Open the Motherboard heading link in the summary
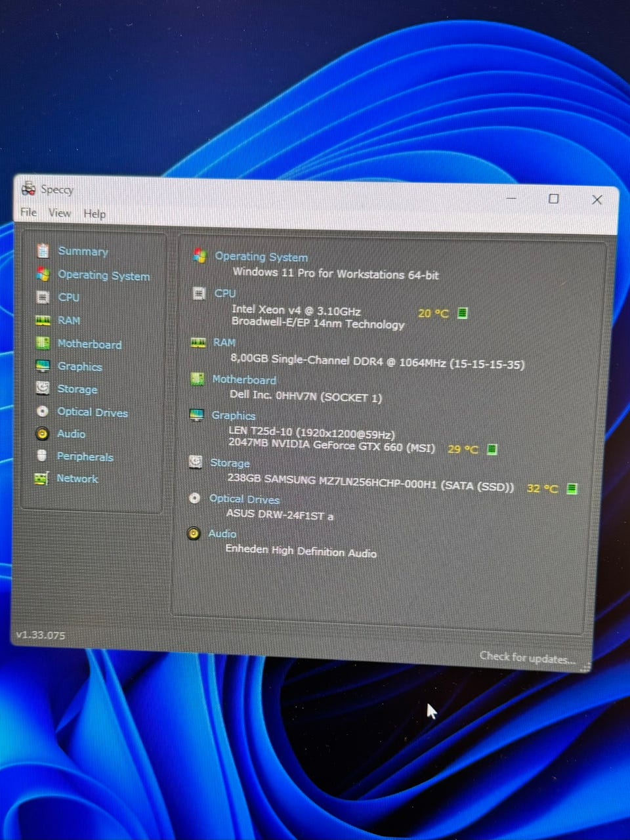 click(x=244, y=379)
